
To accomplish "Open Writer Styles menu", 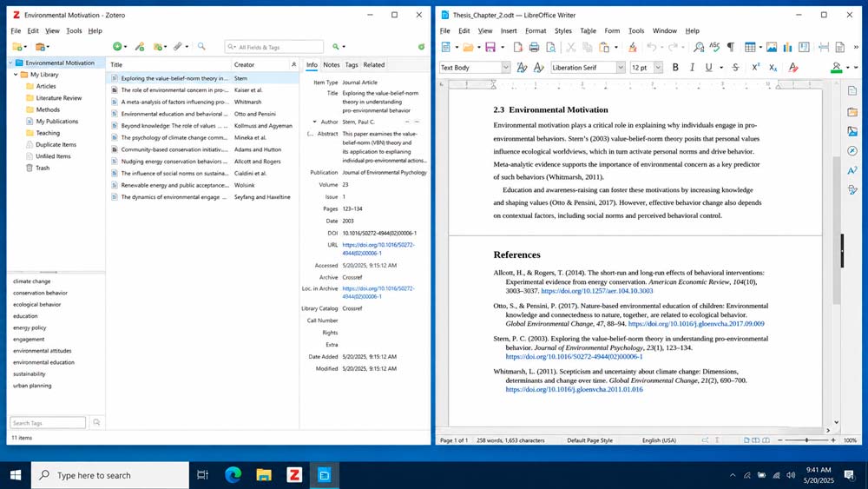I will [563, 31].
